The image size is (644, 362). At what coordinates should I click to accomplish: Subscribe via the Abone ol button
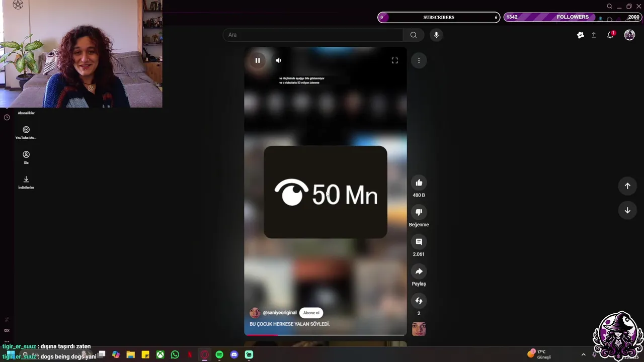click(311, 313)
